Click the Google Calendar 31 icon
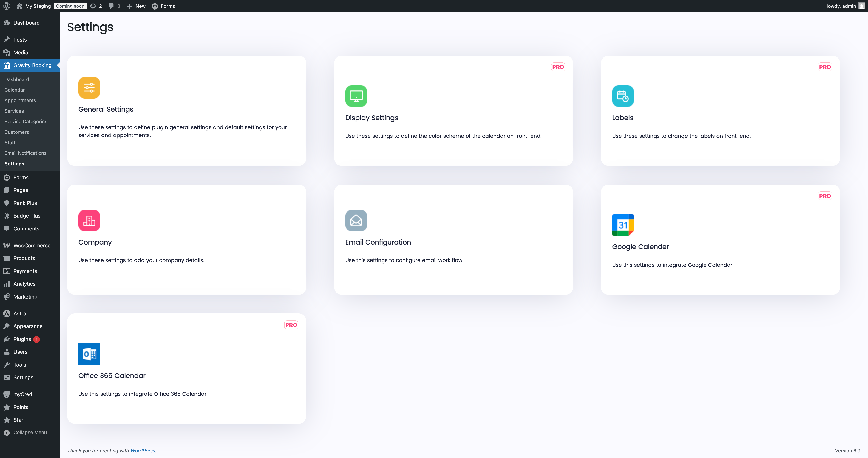Viewport: 868px width, 458px height. pyautogui.click(x=623, y=225)
